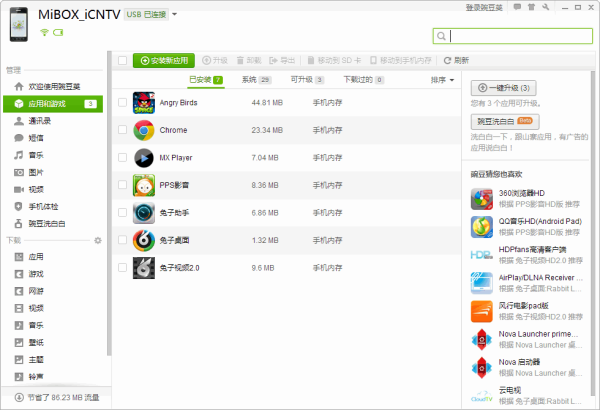Click the Nova 启动器 icon
The height and width of the screenshot is (410, 600).
coord(482,368)
